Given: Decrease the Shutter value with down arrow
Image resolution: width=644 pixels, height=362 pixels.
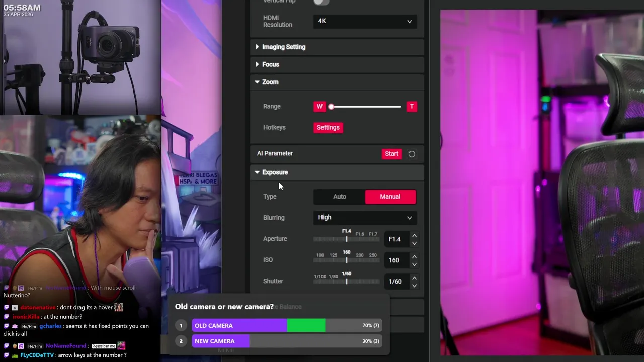Looking at the screenshot, I should tap(414, 286).
